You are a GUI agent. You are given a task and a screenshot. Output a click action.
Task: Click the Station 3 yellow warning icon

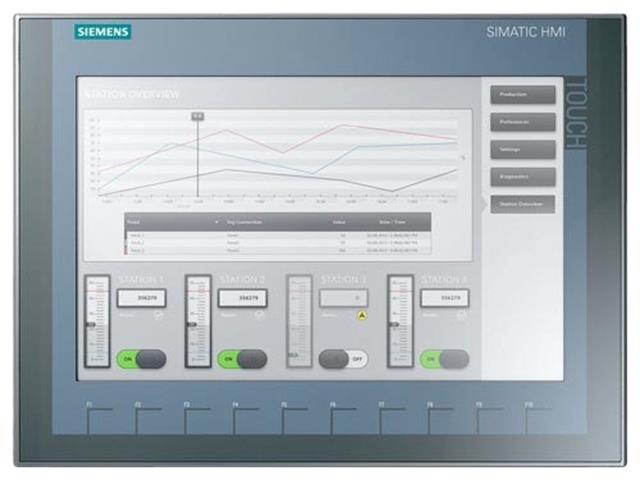click(x=360, y=316)
